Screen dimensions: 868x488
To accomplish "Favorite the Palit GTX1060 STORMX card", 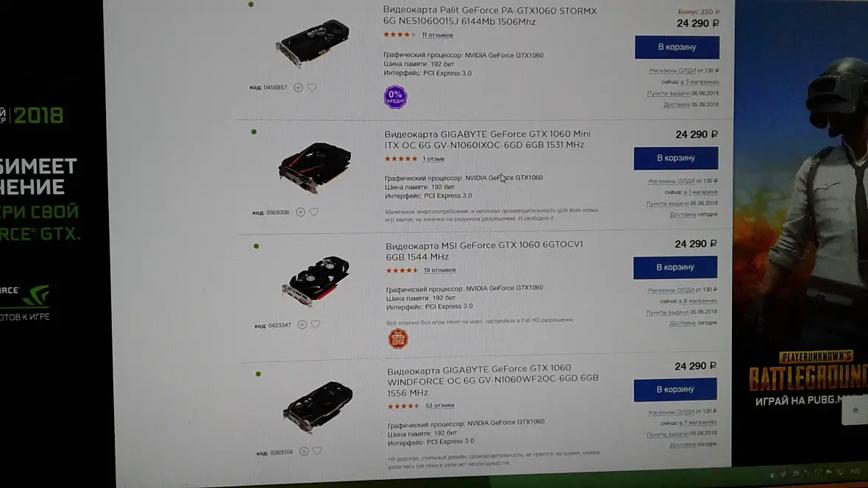I will pyautogui.click(x=312, y=87).
